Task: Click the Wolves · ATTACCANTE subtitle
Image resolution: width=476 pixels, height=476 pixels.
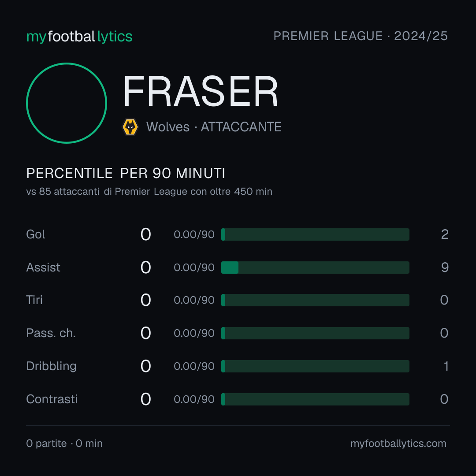Action: point(214,127)
